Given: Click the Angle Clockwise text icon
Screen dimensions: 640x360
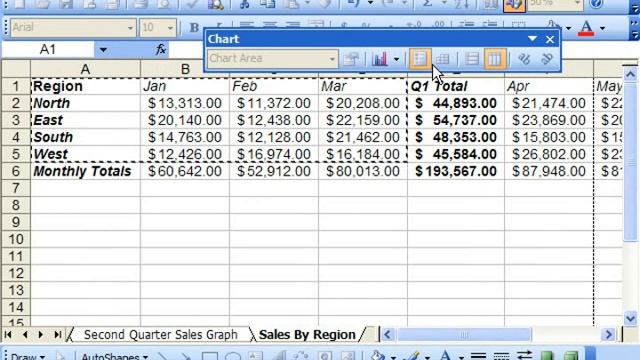Looking at the screenshot, I should click(524, 59).
